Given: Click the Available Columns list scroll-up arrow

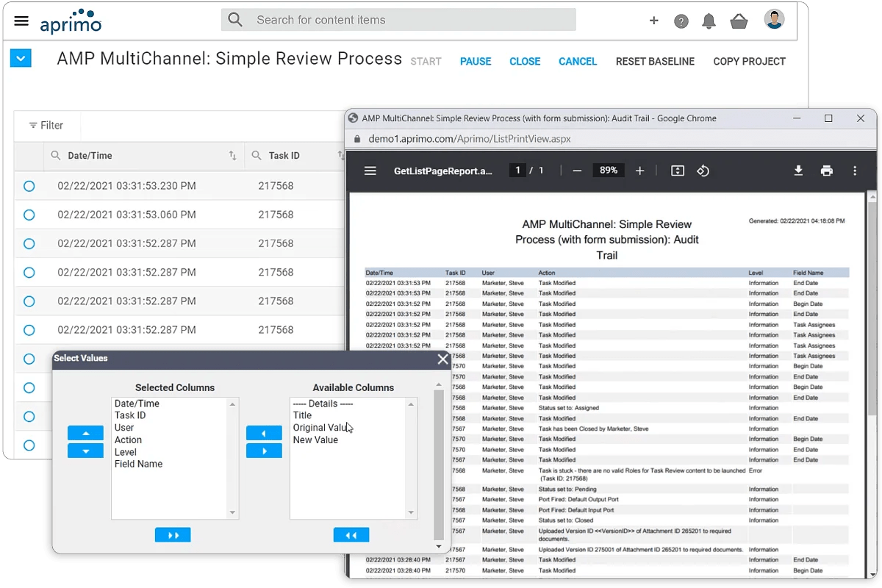Looking at the screenshot, I should [x=412, y=404].
